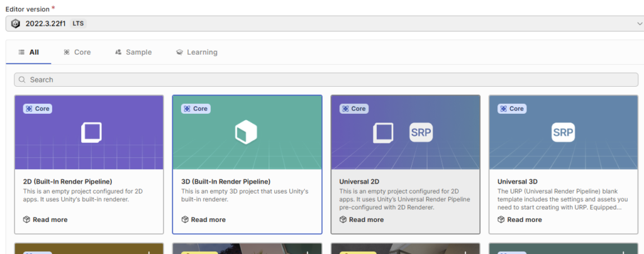Switch to the All tab

pos(29,52)
